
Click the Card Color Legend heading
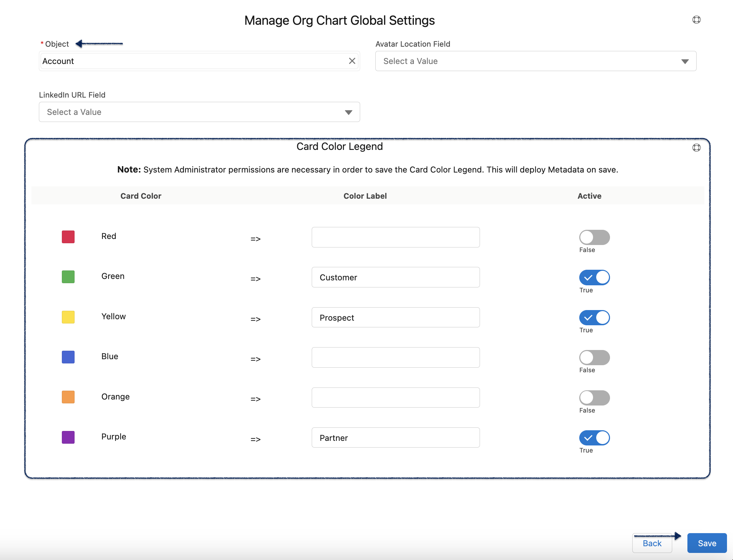pos(340,146)
